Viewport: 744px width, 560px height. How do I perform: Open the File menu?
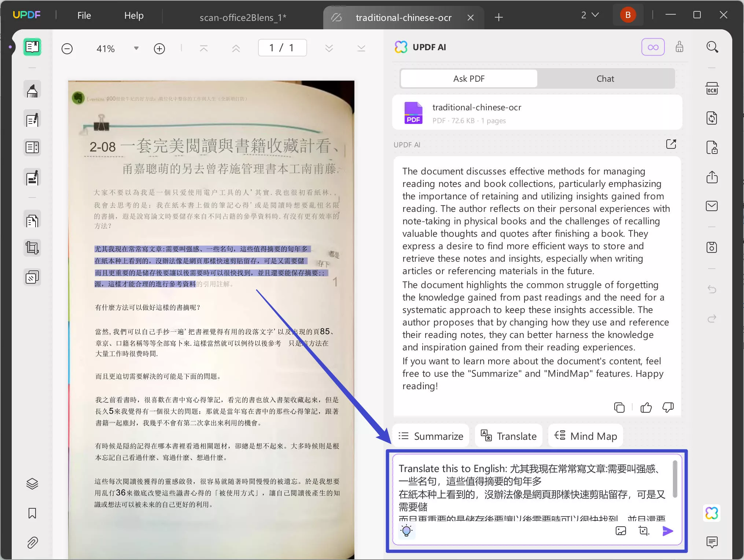(x=84, y=15)
